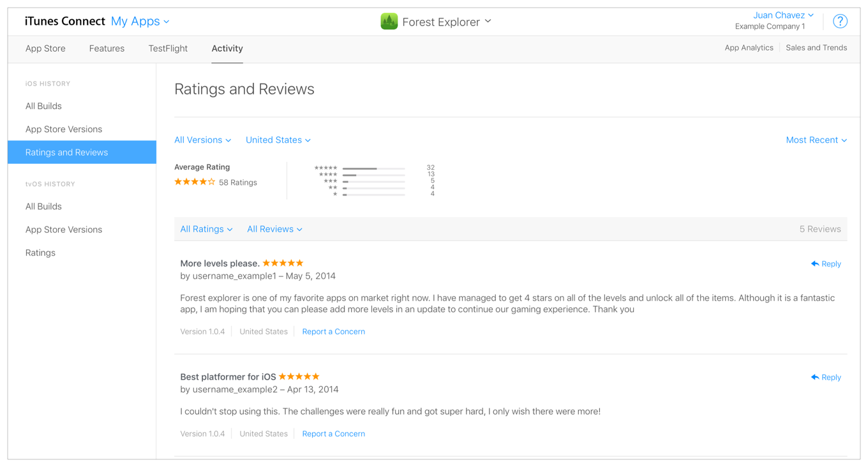Click the iTunes Connect home logo
Viewport: 868px width, 467px height.
tap(64, 20)
